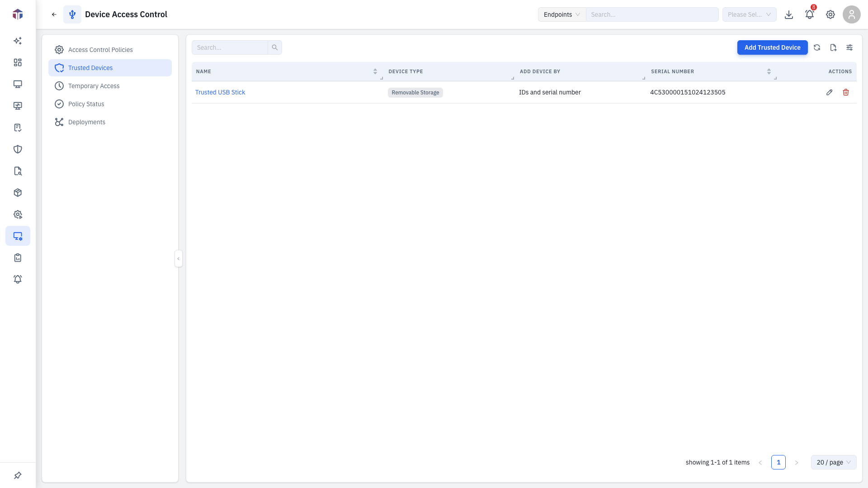The height and width of the screenshot is (488, 868).
Task: Click the showing 1-1 of 1 items text
Action: pos(717,462)
